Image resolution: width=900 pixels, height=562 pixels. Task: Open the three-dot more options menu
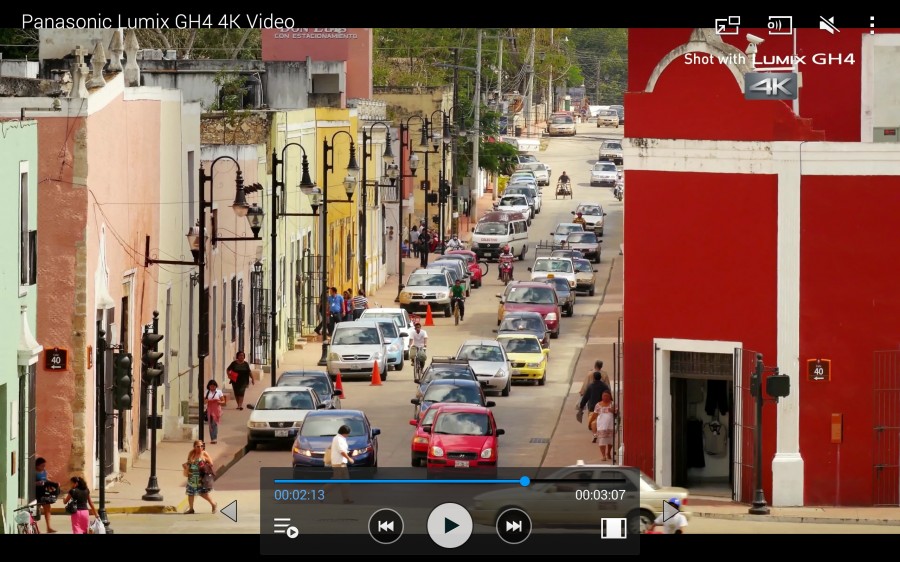(871, 25)
